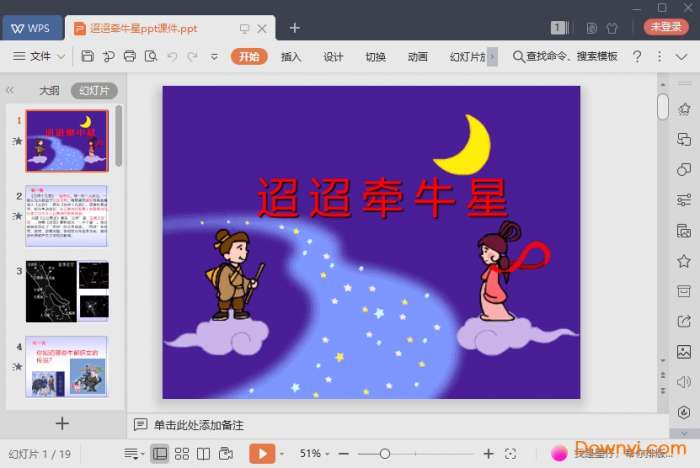Open the 51% zoom level dropdown
The image size is (700, 468).
coord(314,454)
